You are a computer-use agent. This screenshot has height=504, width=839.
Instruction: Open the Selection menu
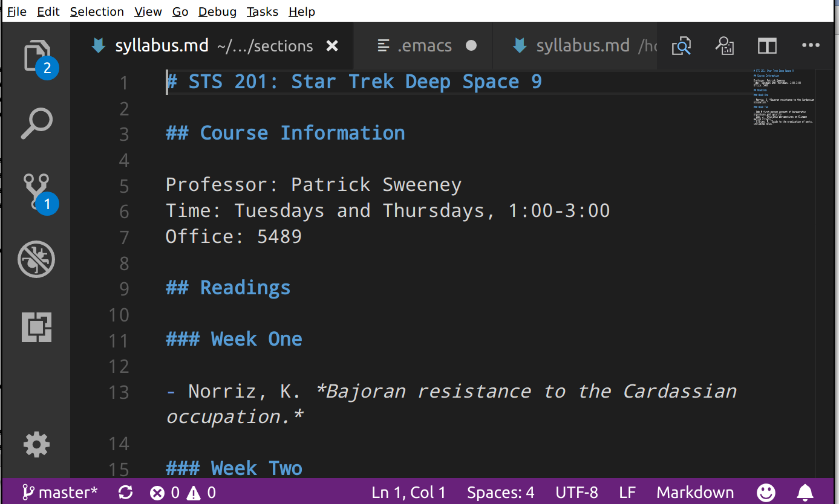pyautogui.click(x=97, y=11)
